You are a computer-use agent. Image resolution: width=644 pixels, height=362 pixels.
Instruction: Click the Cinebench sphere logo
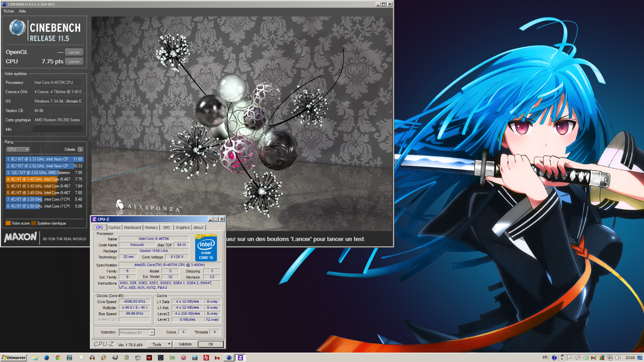pos(17,29)
